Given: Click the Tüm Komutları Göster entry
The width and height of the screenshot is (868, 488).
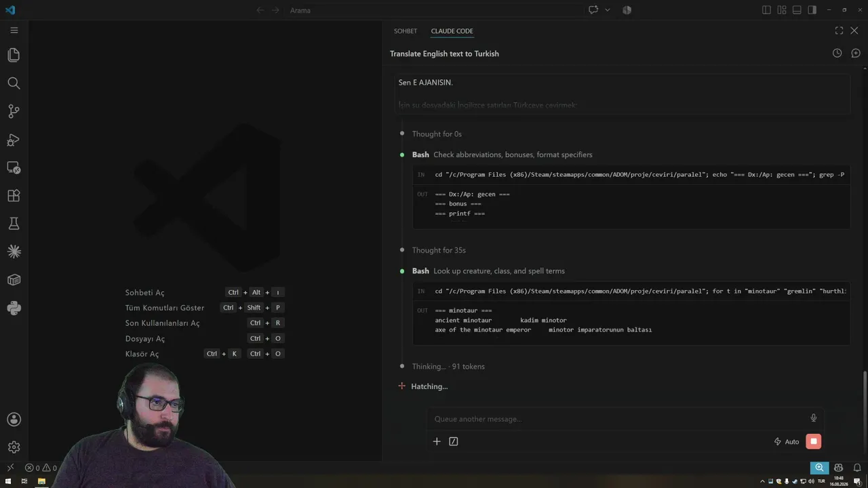Looking at the screenshot, I should coord(204,308).
